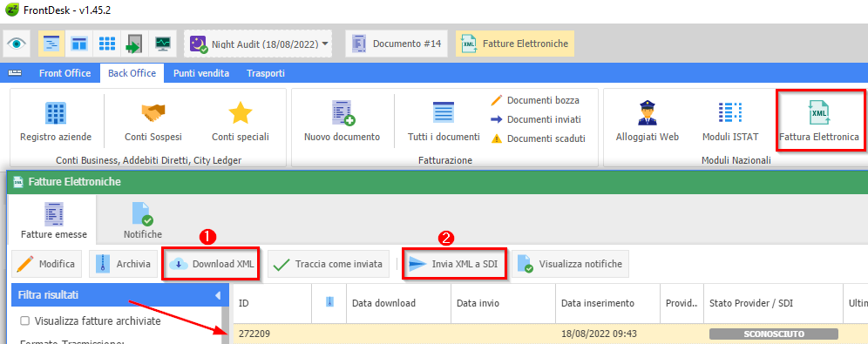Switch to the Punti vendita tab
The image size is (868, 344).
click(201, 73)
